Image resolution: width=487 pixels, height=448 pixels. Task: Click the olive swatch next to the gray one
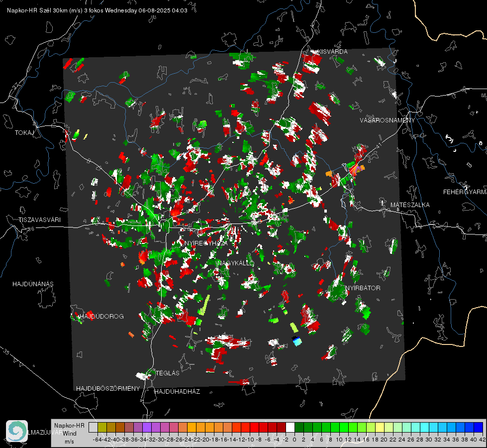102,427
